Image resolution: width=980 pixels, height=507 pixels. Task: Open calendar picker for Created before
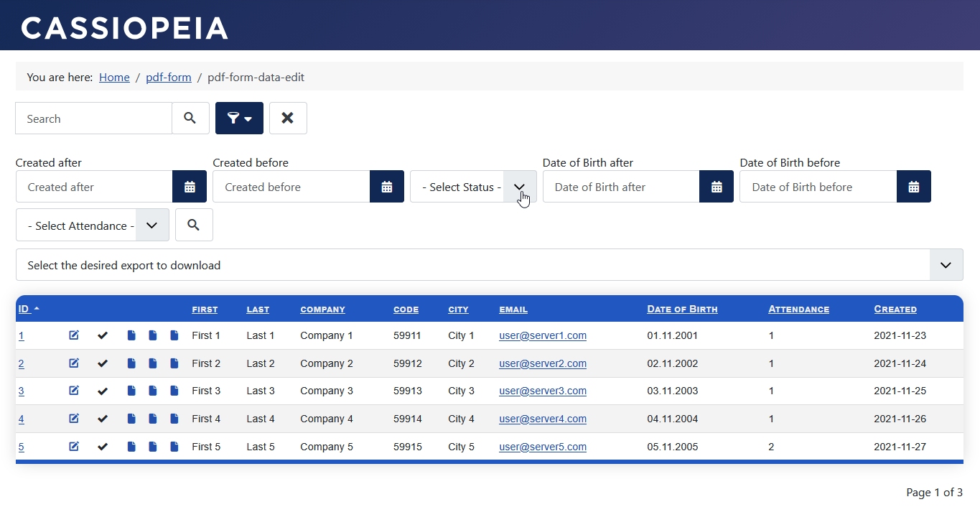click(387, 187)
